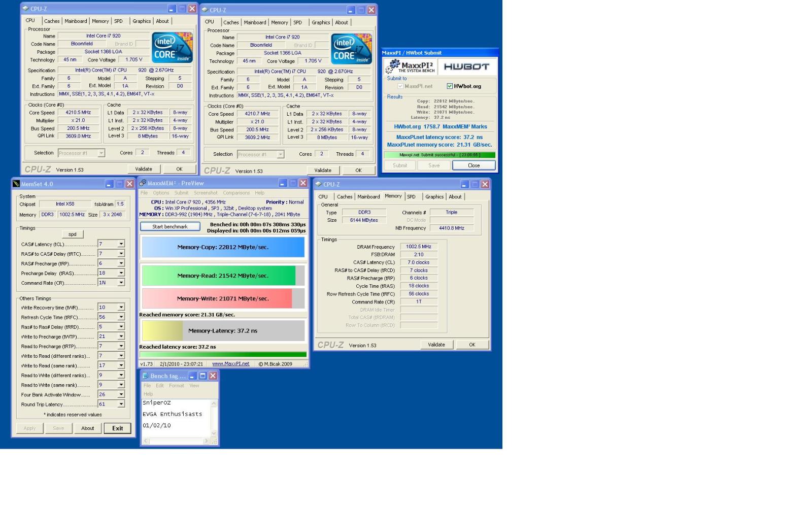
Task: Click the DRAM Frequency 1002.5 MHz value
Action: pyautogui.click(x=419, y=247)
